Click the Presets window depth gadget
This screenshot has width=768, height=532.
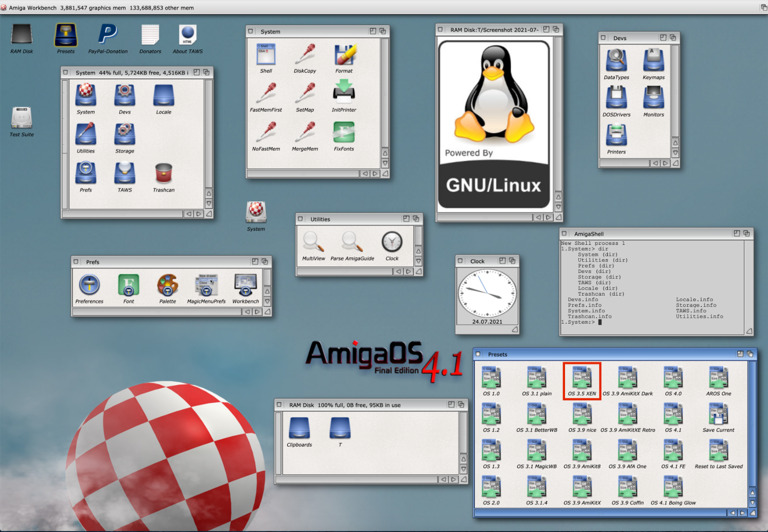point(750,354)
